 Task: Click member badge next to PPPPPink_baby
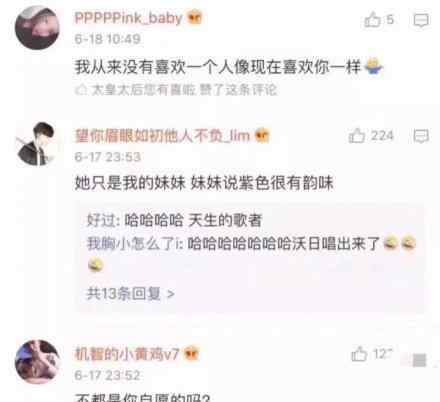(x=195, y=18)
